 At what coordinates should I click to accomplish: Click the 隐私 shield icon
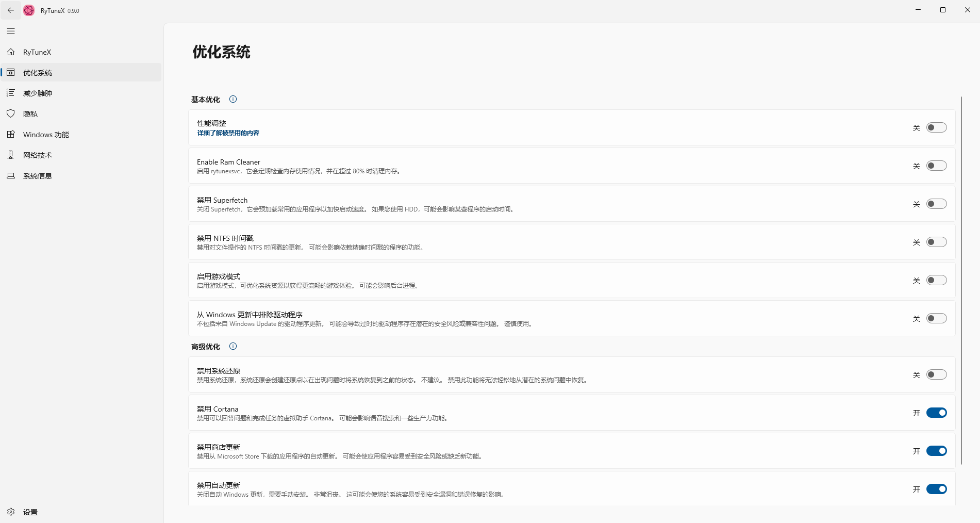coord(11,113)
